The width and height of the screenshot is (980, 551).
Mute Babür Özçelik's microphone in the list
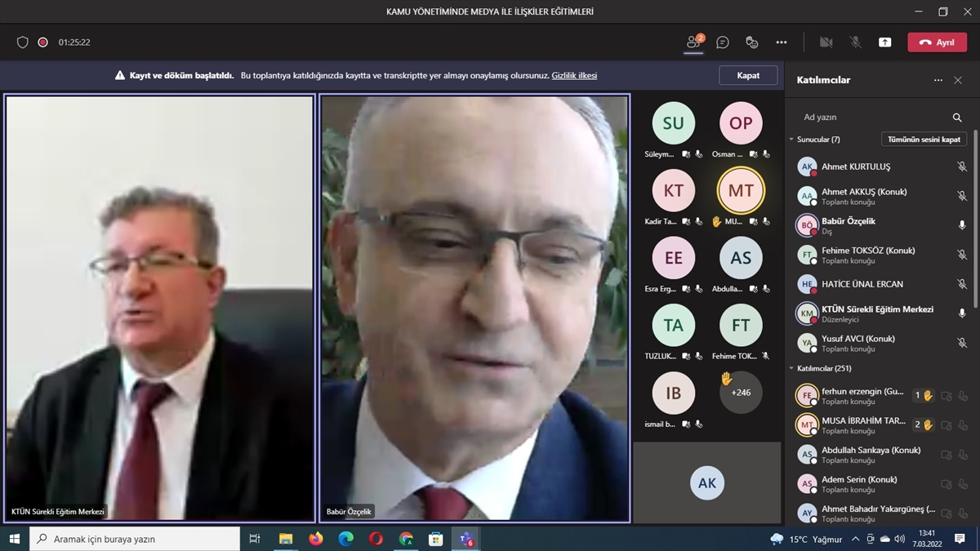(x=962, y=225)
